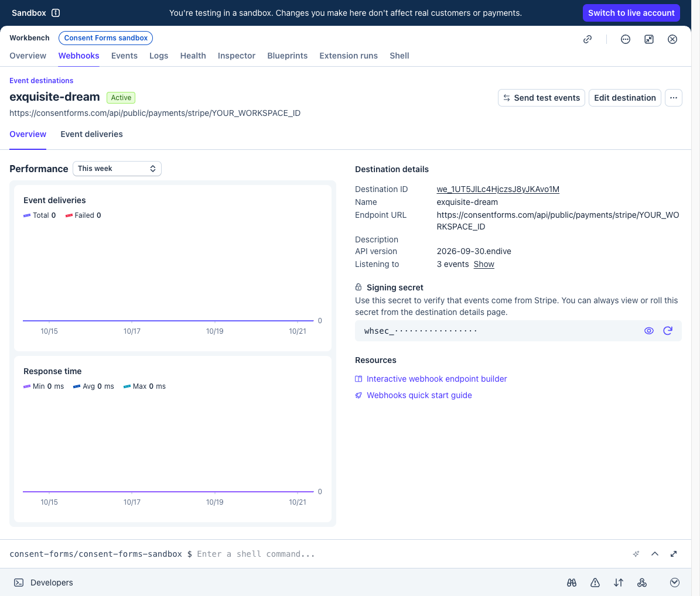The height and width of the screenshot is (596, 700).
Task: Click the Edit destination button
Action: (x=624, y=98)
